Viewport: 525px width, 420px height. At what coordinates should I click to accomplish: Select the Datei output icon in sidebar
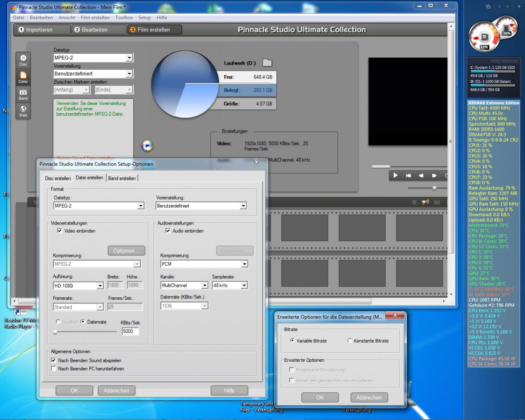(x=23, y=77)
